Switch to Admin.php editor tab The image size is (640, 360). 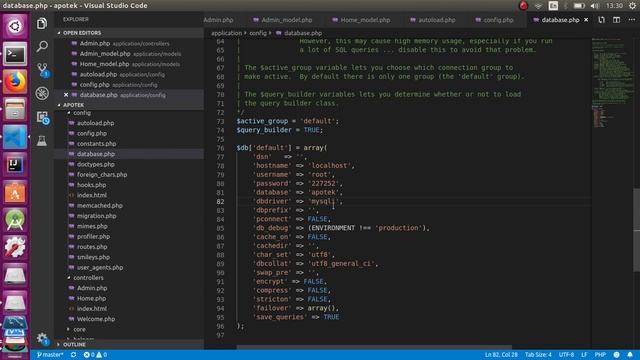click(x=218, y=20)
